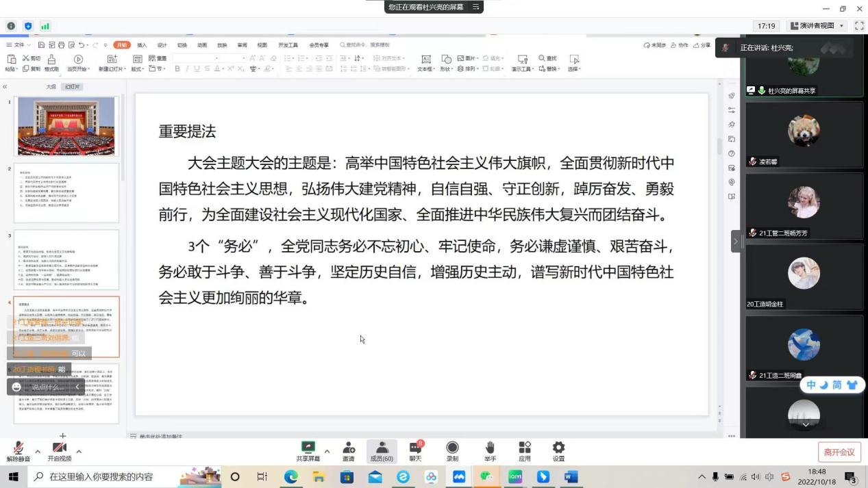Start recording with the 录制 icon

coord(452,451)
